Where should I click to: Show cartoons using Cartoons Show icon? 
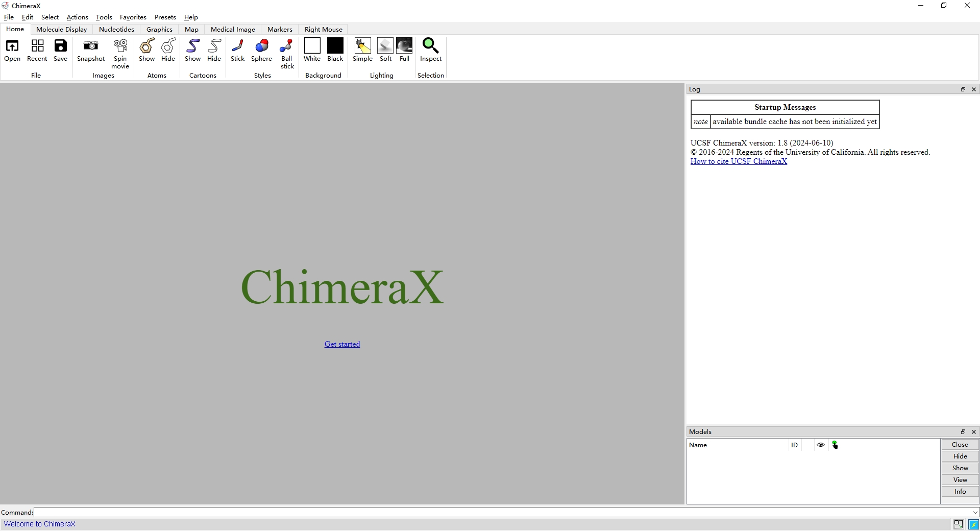tap(193, 50)
